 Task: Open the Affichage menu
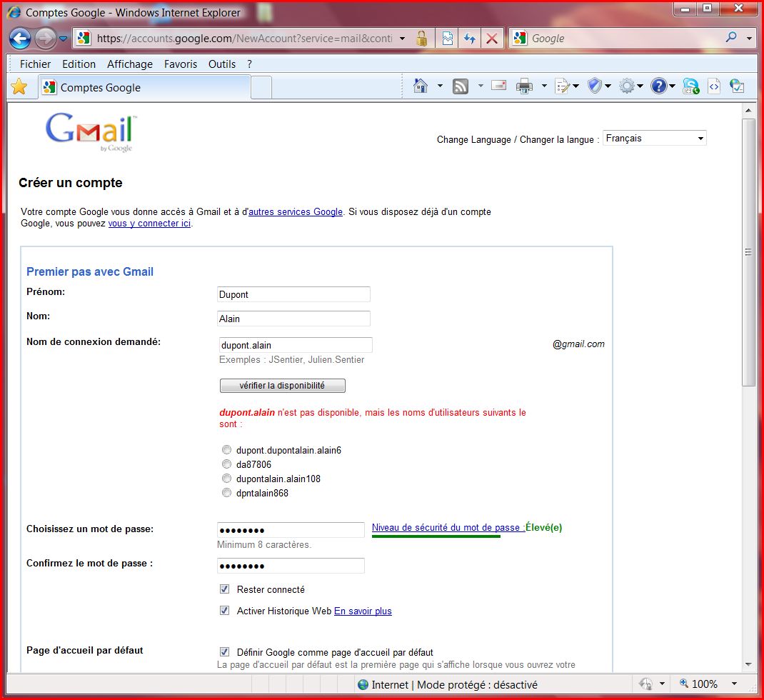(x=130, y=64)
